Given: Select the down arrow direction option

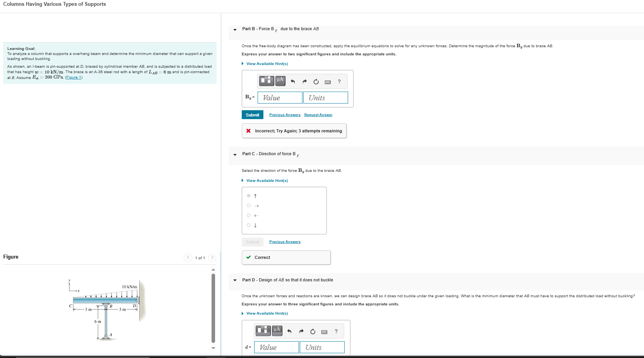Looking at the screenshot, I should pyautogui.click(x=249, y=225).
